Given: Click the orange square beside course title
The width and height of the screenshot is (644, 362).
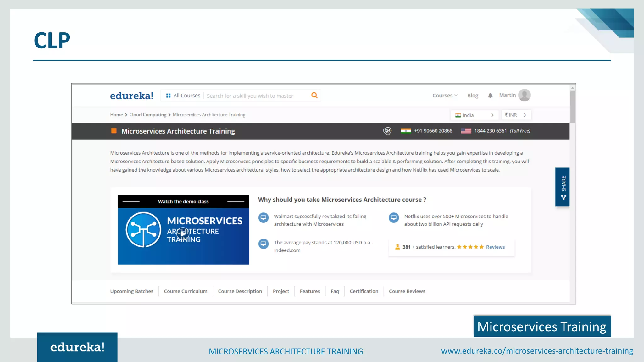Looking at the screenshot, I should (x=114, y=131).
